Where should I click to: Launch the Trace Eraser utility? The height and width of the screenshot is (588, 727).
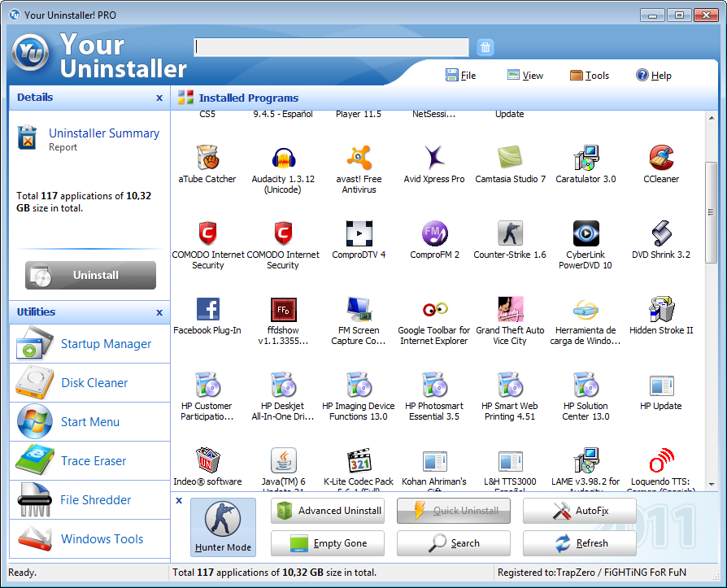point(90,460)
